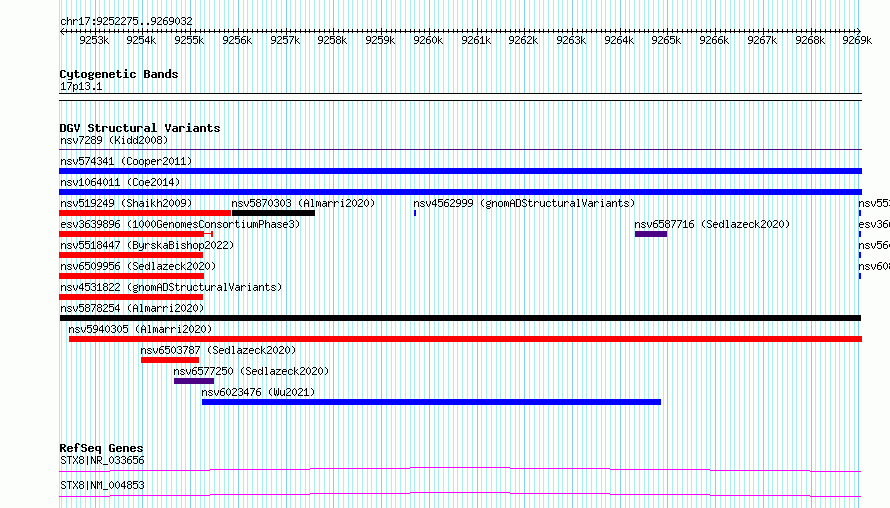The width and height of the screenshot is (890, 508).
Task: Click the nsv6587716 (Sedlazeck2020) label
Action: [x=712, y=224]
